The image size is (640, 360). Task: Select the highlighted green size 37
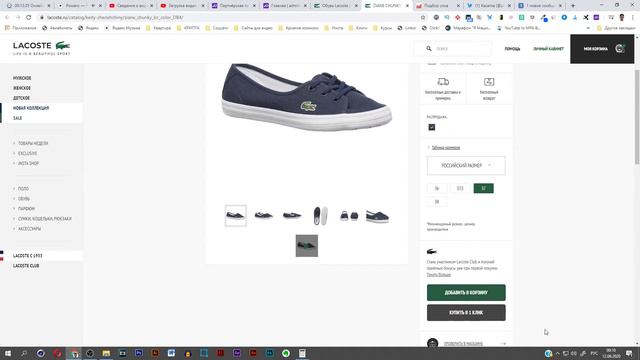coord(483,188)
